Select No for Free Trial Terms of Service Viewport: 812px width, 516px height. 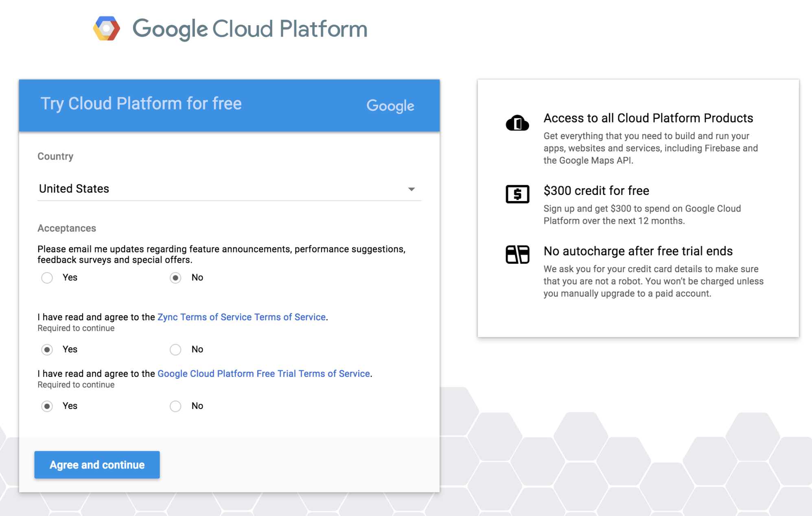pyautogui.click(x=175, y=406)
